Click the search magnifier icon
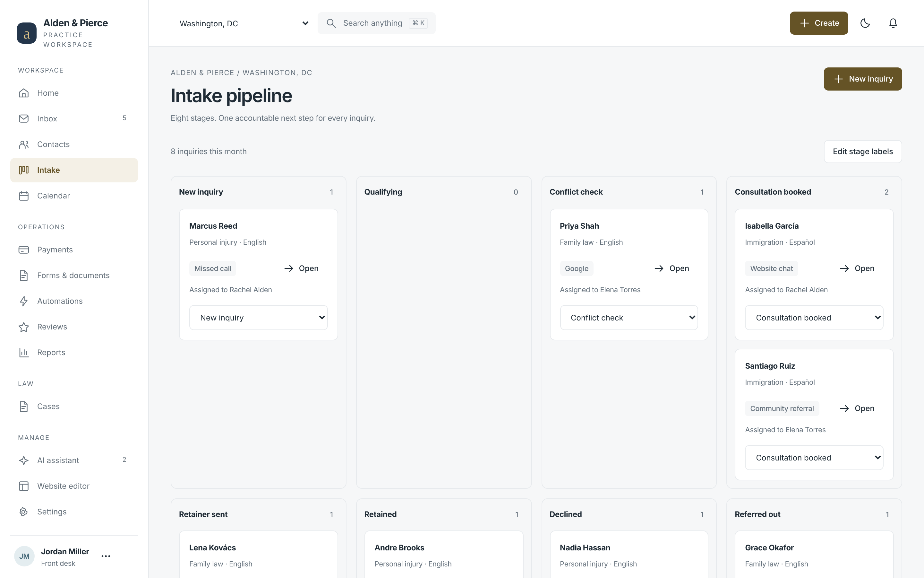This screenshot has height=578, width=924. 331,23
